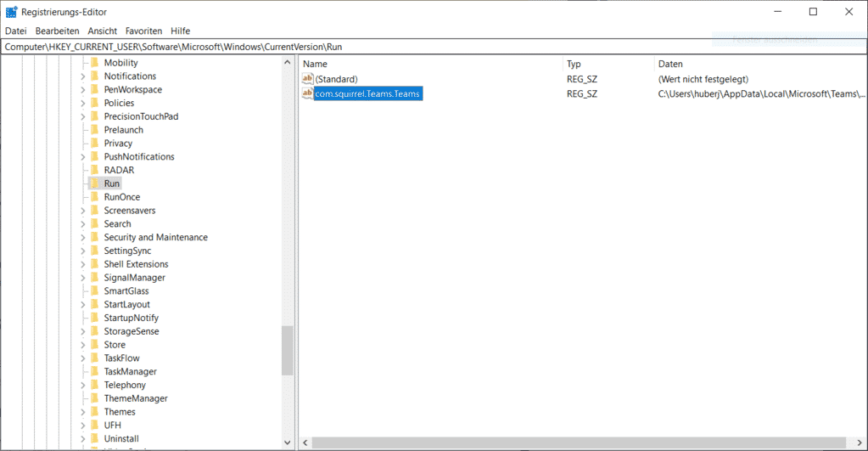868x451 pixels.
Task: Open the Ansicht menu
Action: pyautogui.click(x=103, y=31)
